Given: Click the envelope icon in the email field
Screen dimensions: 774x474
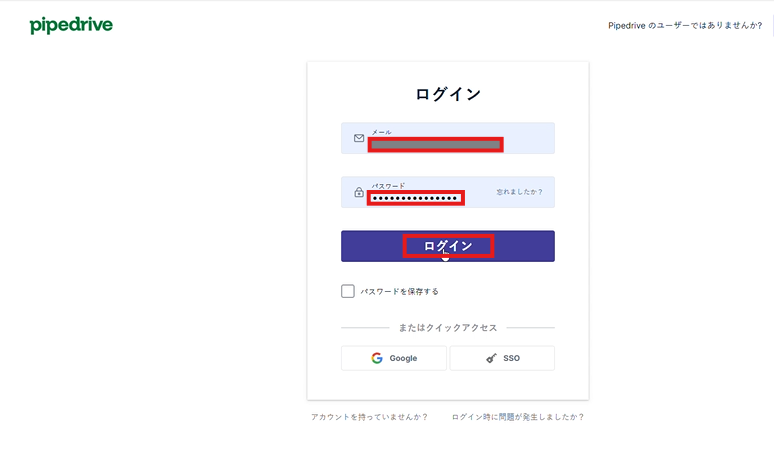Looking at the screenshot, I should (x=359, y=138).
